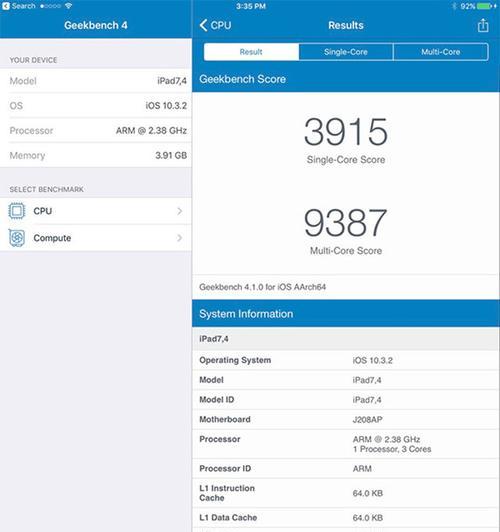
Task: Tap the Search back-to-app icon in status bar
Action: [x=5, y=6]
